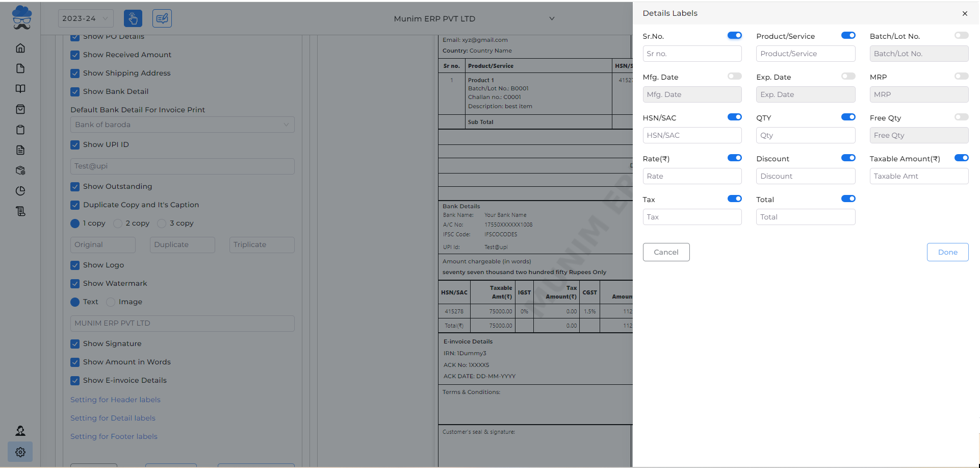Click the Test@upi UPI ID field
This screenshot has width=980, height=468.
point(183,166)
